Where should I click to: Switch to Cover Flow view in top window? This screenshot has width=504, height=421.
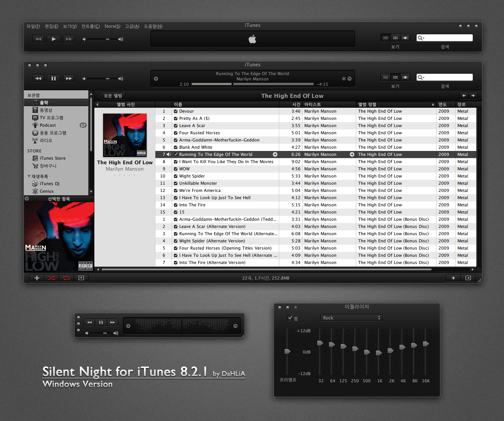click(405, 38)
